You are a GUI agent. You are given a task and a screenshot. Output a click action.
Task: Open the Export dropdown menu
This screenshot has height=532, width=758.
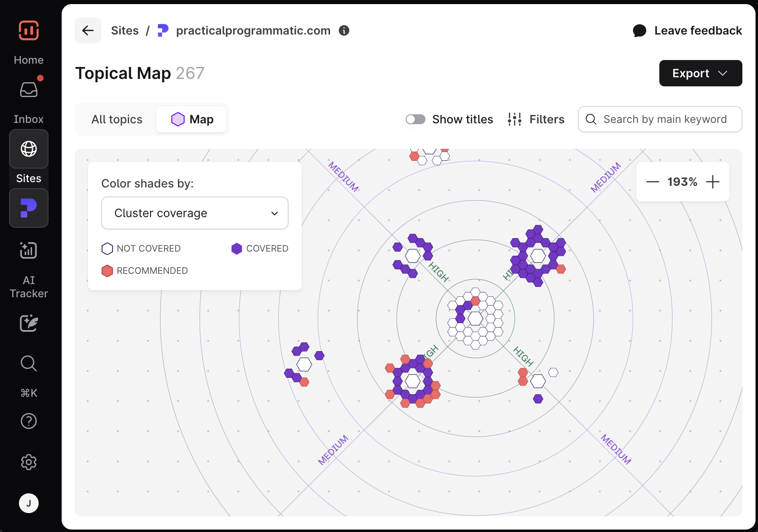(700, 73)
